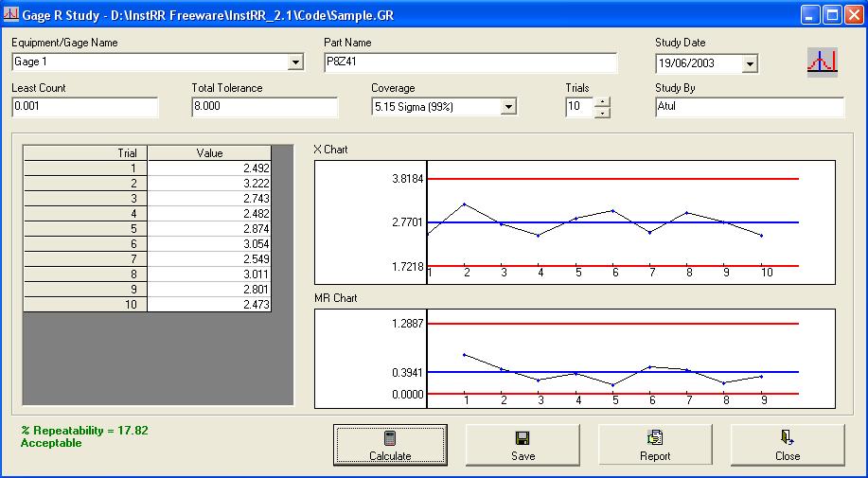Image resolution: width=868 pixels, height=478 pixels.
Task: Click the bell-curve chart icon near Study Date
Action: coord(822,62)
